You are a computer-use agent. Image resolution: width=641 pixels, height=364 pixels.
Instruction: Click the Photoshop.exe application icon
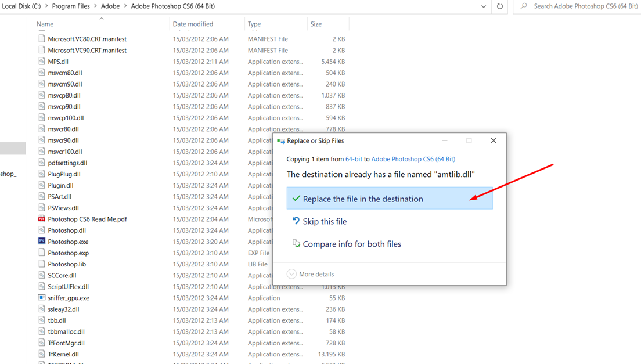[41, 241]
